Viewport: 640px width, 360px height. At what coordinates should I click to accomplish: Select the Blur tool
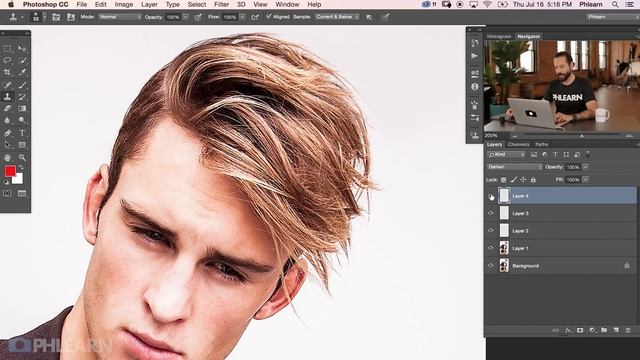(x=7, y=120)
